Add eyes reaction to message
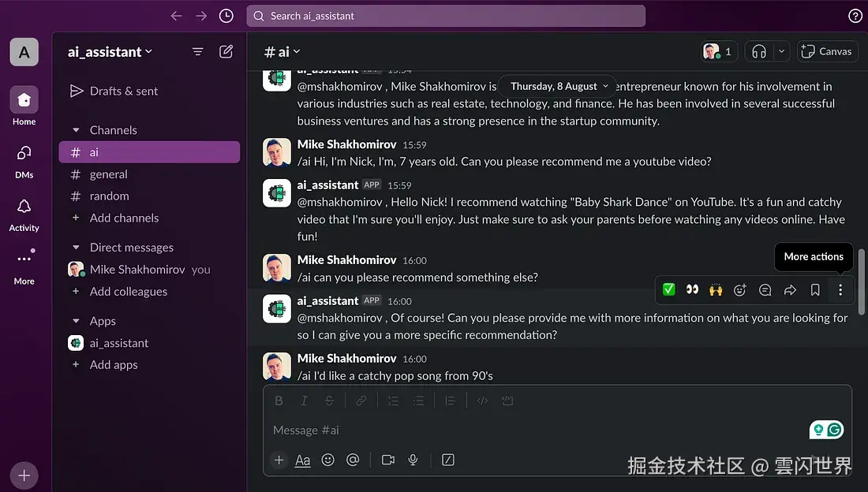Image resolution: width=868 pixels, height=492 pixels. click(x=692, y=289)
